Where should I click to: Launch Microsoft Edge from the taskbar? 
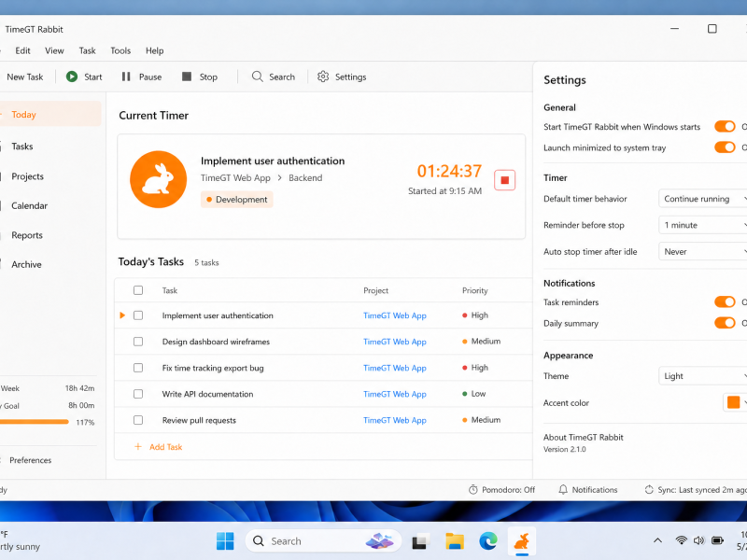488,541
